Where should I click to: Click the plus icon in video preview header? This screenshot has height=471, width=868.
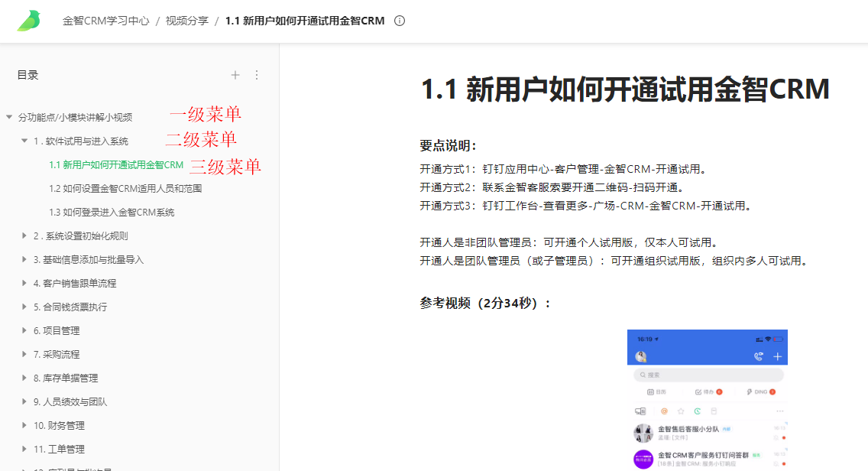coord(777,357)
